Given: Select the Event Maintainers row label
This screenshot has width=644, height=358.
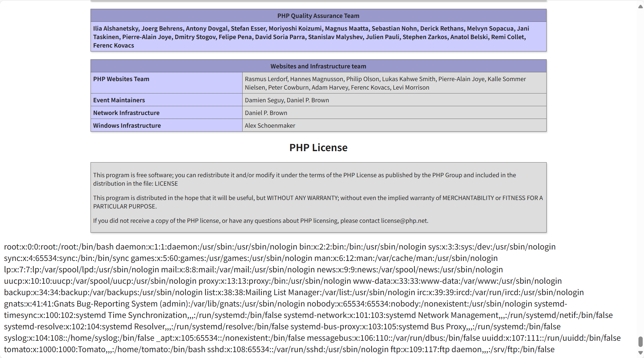Looking at the screenshot, I should pyautogui.click(x=119, y=100).
